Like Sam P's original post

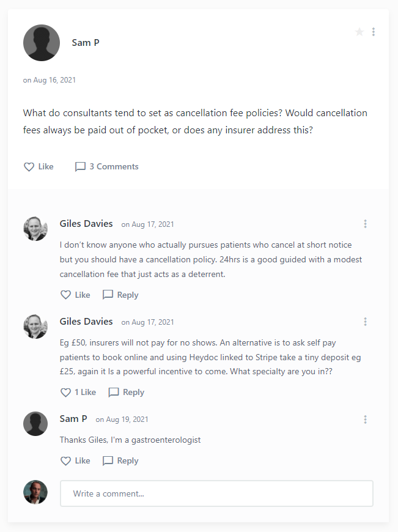[x=38, y=166]
